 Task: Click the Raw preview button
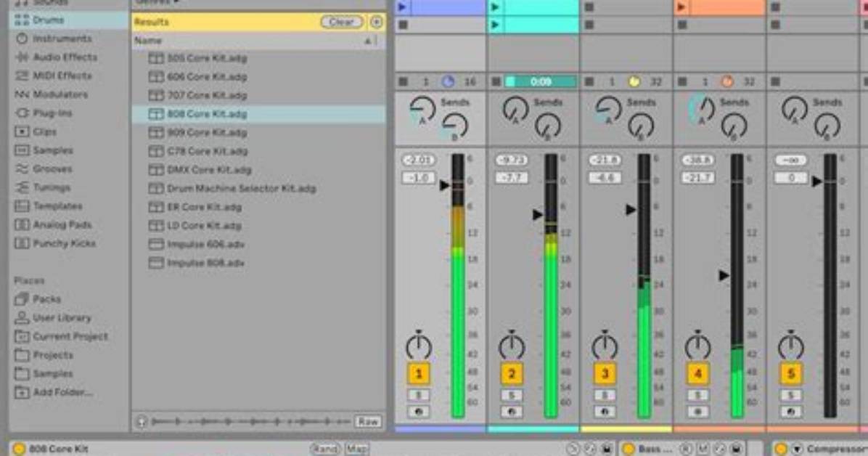(367, 422)
